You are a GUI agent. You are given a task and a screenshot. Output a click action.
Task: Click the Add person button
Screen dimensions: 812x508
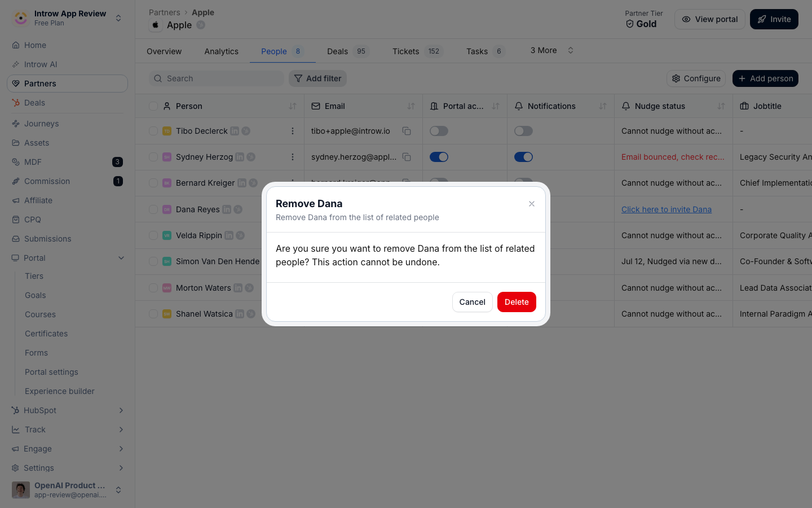coord(765,78)
